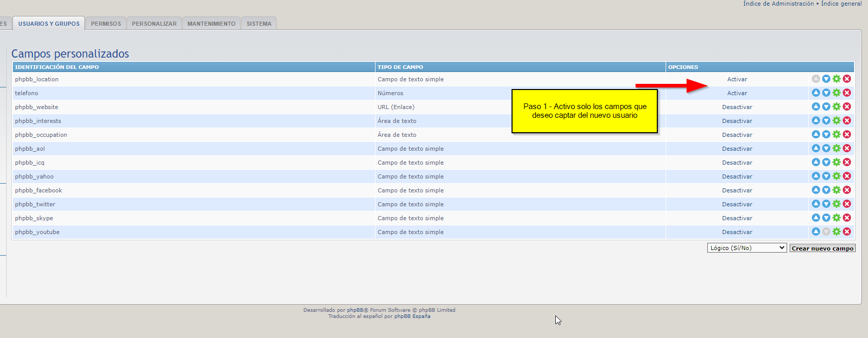Viewport: 868px width, 338px height.
Task: Deactivate the phpbb_website field
Action: coord(737,107)
